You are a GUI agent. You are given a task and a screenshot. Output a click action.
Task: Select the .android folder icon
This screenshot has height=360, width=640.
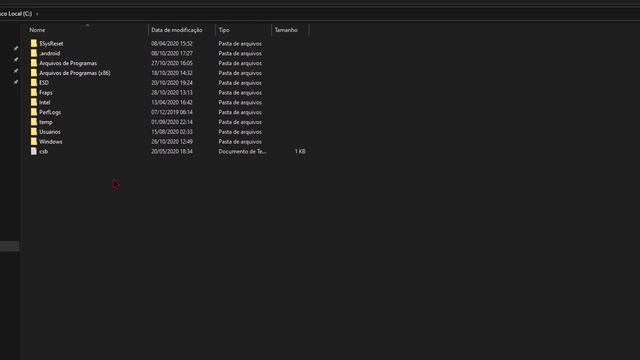point(34,53)
